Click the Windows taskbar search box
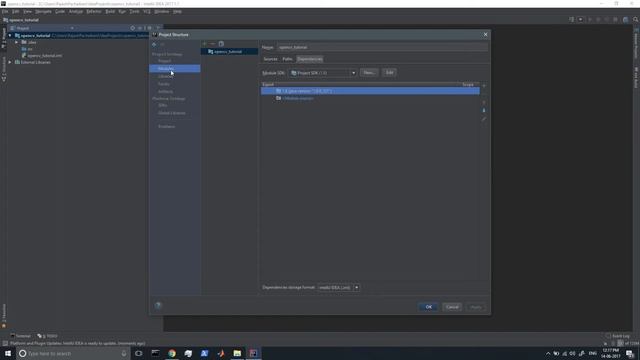640x360 pixels. click(73, 353)
